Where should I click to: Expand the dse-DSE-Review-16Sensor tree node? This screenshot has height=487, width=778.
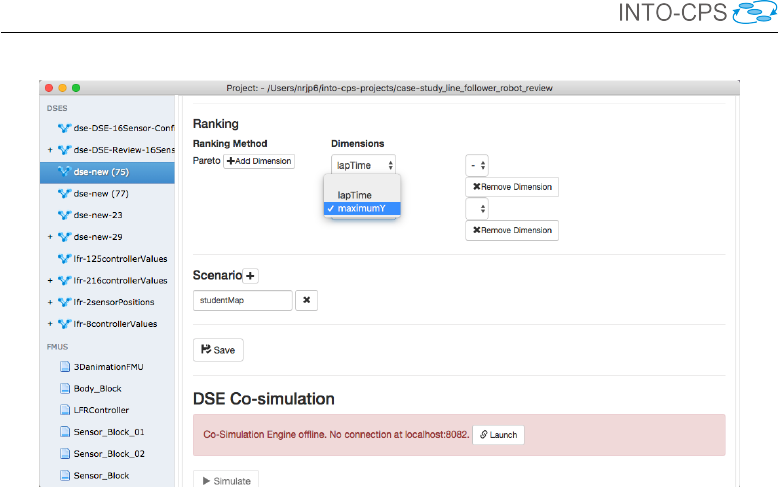pos(50,150)
